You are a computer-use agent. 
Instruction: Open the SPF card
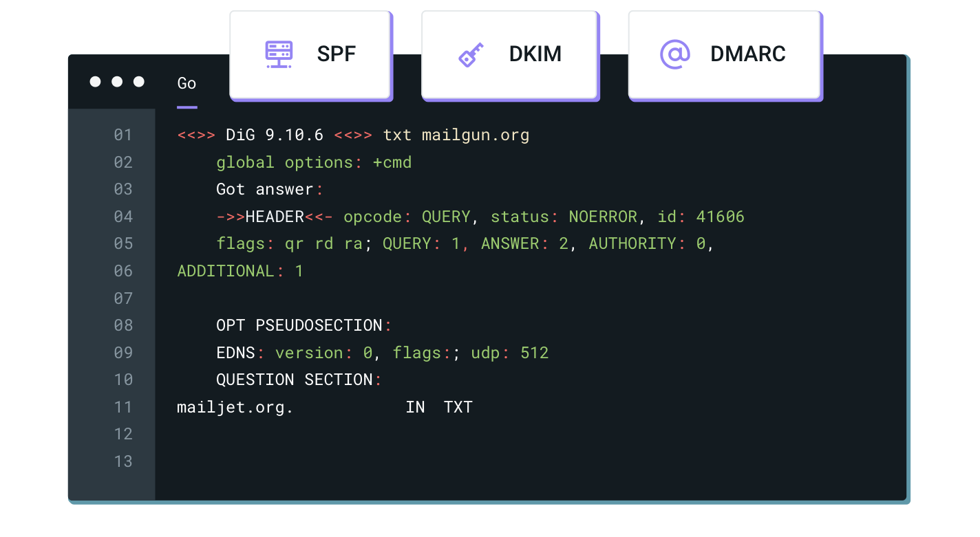(x=310, y=54)
